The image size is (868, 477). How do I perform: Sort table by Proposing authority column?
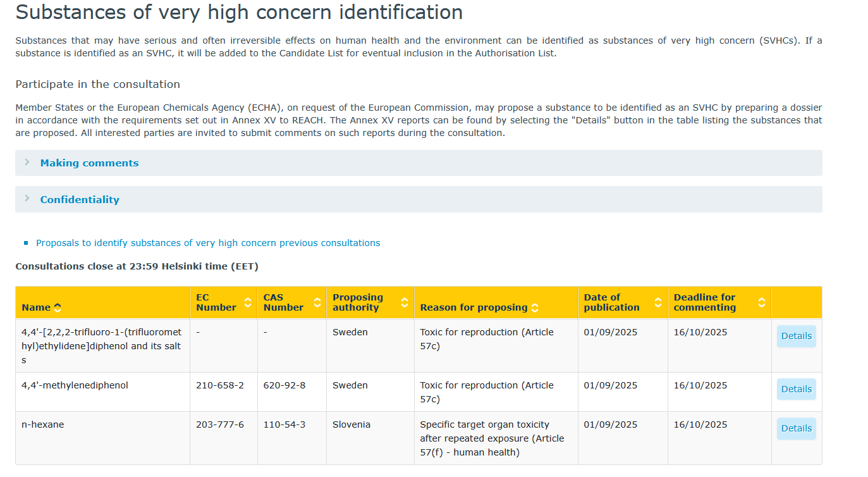click(405, 302)
